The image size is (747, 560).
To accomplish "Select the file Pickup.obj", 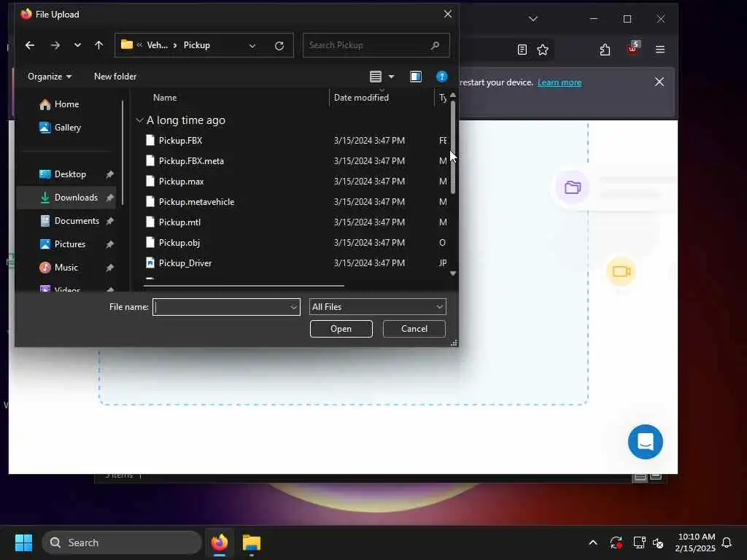I will pos(179,243).
